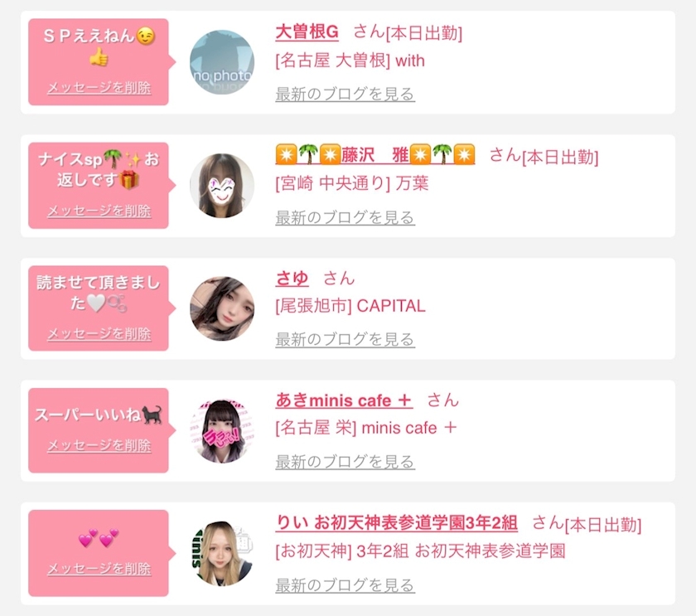View りい's latest blog

point(345,585)
